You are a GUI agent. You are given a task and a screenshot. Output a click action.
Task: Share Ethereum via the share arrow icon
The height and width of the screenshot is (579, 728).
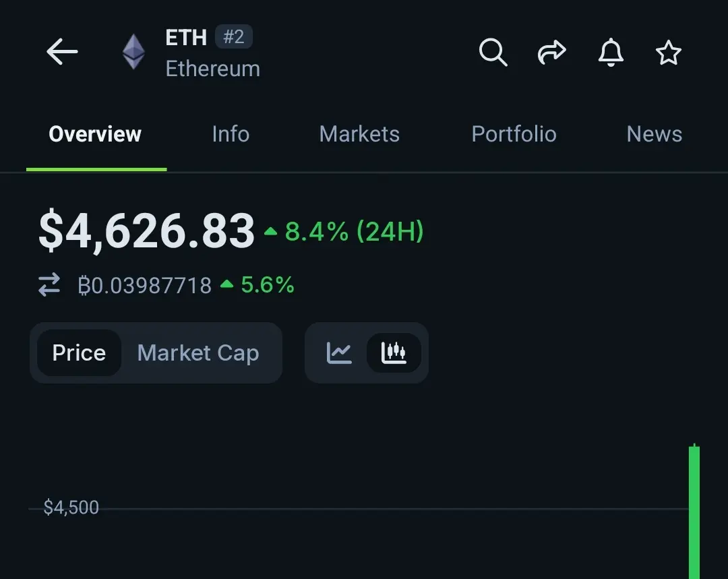pyautogui.click(x=551, y=52)
